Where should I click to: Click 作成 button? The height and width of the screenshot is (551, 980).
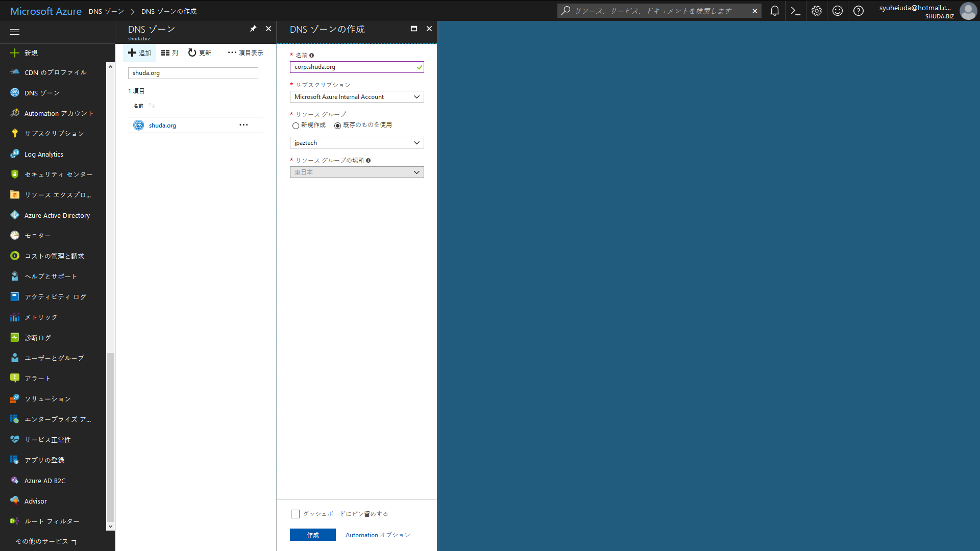coord(313,535)
